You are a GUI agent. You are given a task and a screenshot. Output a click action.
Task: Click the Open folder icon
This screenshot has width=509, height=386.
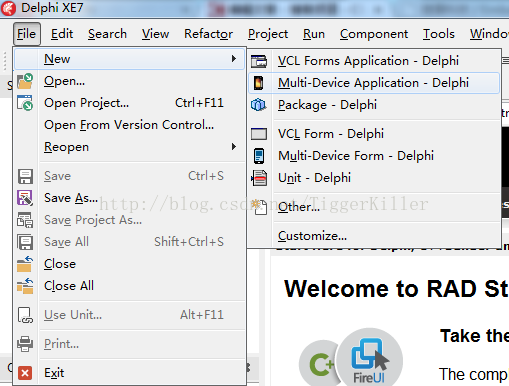coord(25,81)
